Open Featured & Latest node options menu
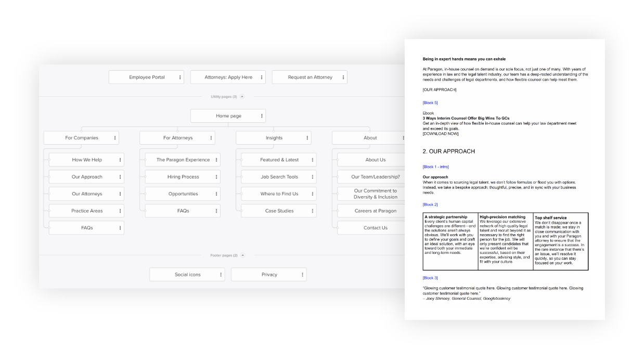This screenshot has width=644, height=359. coord(313,160)
